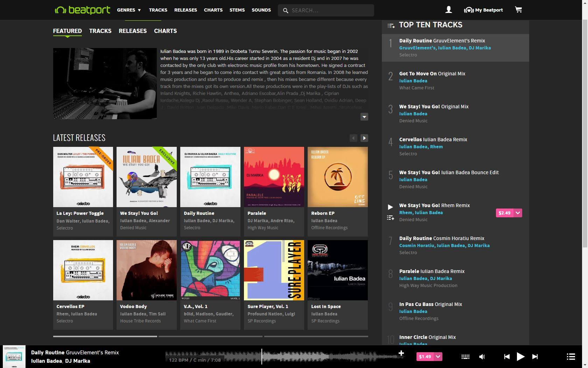The width and height of the screenshot is (588, 368).
Task: Open the shopping cart
Action: [x=518, y=10]
